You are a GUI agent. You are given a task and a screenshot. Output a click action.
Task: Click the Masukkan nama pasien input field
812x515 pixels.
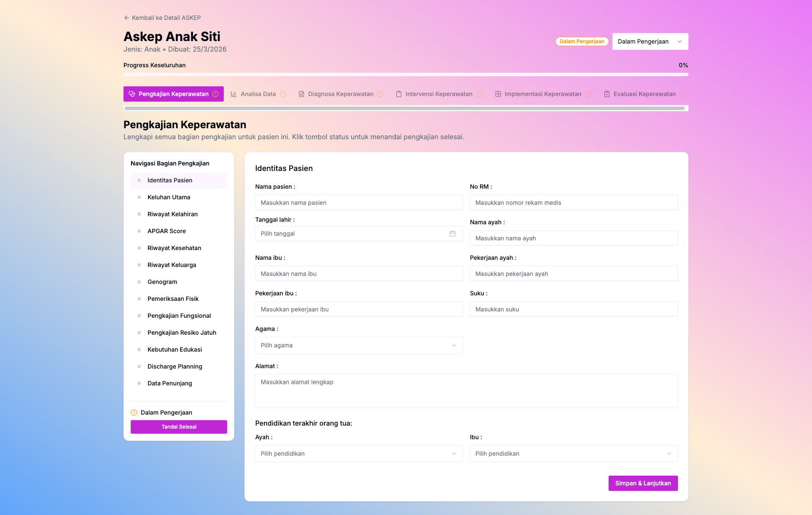(359, 202)
